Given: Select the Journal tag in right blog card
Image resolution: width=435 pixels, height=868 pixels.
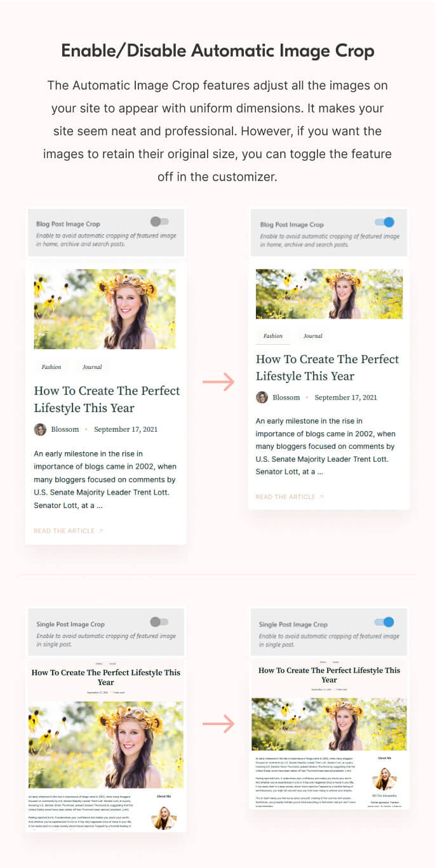Looking at the screenshot, I should (313, 336).
